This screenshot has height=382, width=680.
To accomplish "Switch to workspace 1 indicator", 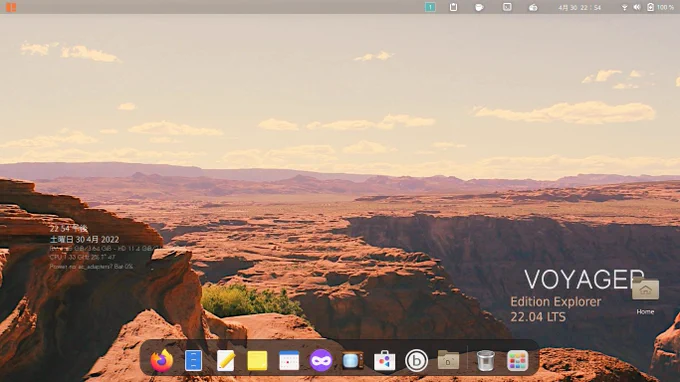I will coord(430,7).
